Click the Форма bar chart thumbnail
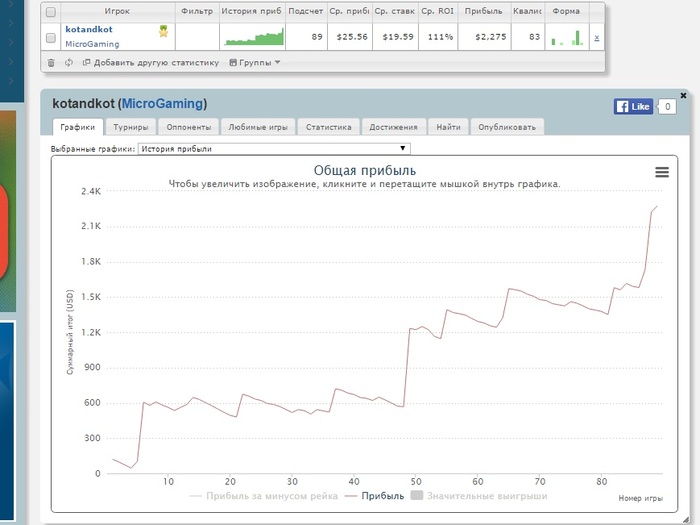Screen dimensions: 700x525 567,38
